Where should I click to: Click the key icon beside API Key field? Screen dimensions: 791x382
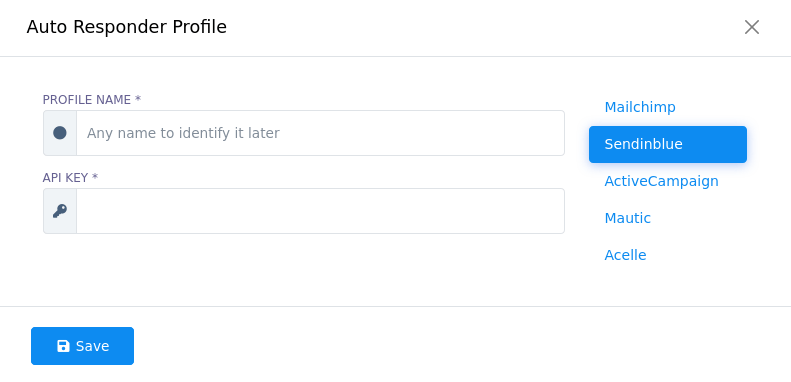(60, 211)
